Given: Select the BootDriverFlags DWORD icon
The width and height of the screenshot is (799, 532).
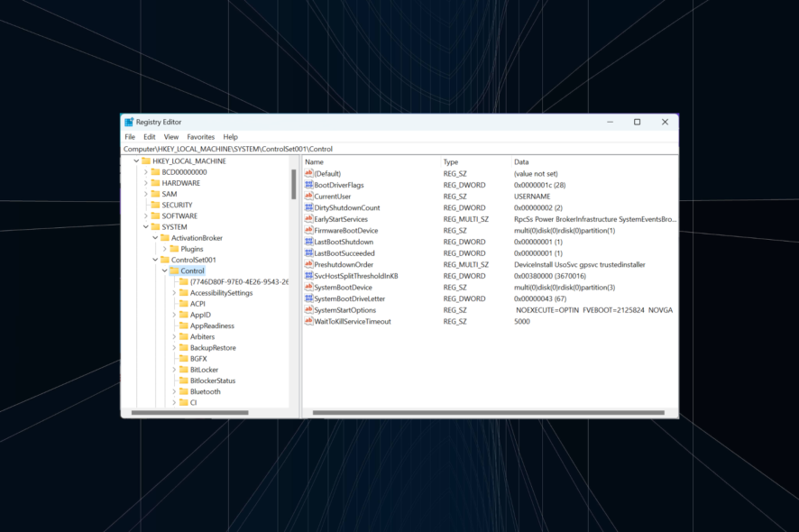Looking at the screenshot, I should click(308, 185).
